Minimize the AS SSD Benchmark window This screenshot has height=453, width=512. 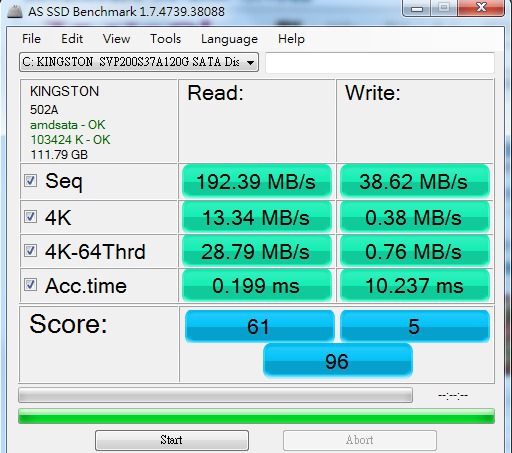[417, 8]
